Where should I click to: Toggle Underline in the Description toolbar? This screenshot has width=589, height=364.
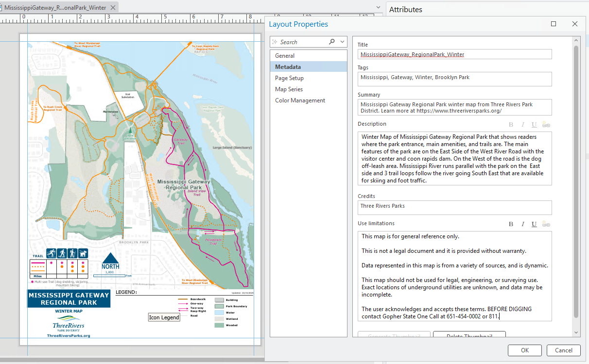click(x=534, y=125)
